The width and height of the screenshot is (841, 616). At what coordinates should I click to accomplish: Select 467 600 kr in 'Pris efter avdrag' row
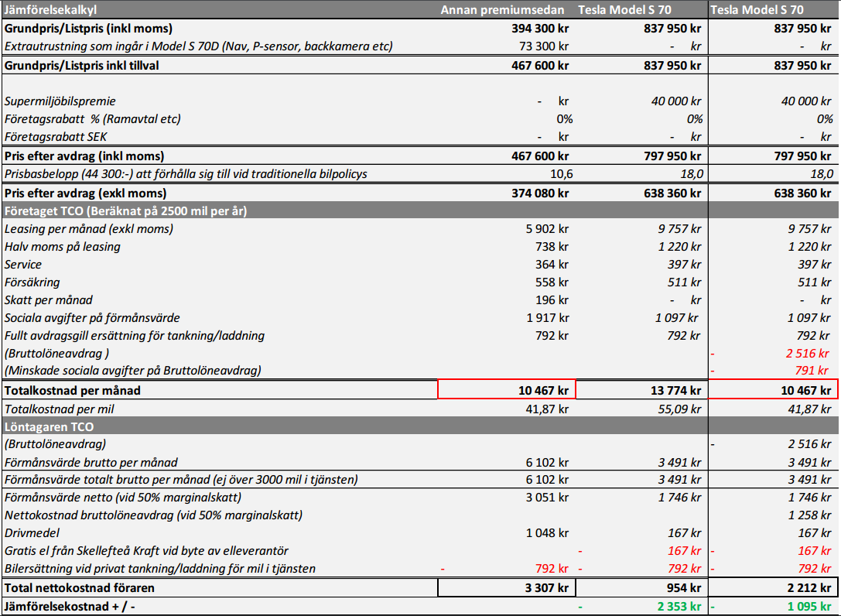coord(540,156)
